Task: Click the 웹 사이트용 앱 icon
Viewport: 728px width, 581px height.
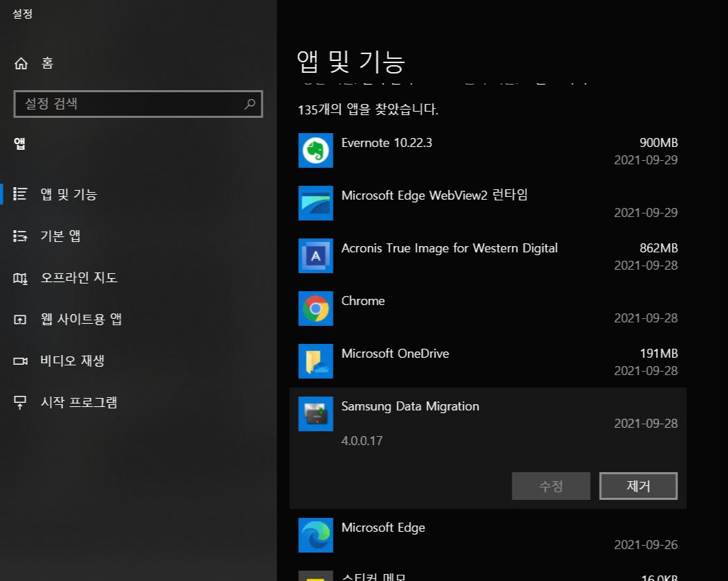Action: 20,320
